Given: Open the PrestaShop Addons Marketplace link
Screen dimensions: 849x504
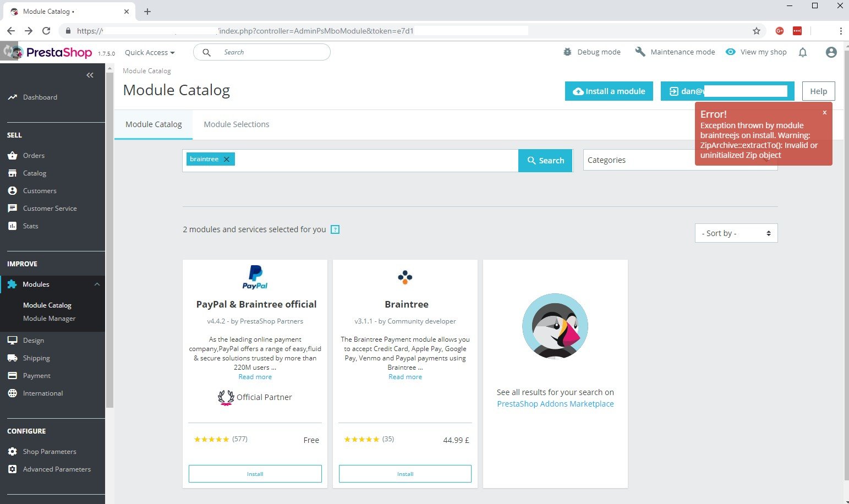Looking at the screenshot, I should click(555, 404).
